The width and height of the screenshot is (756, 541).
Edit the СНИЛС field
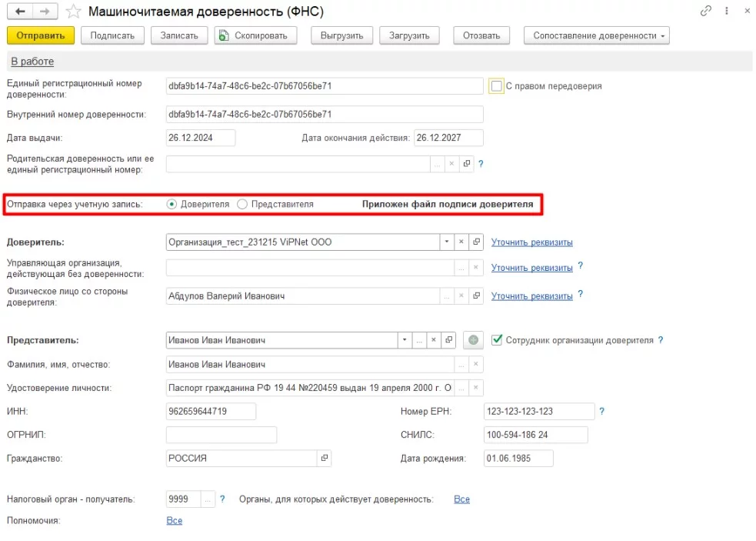pos(536,434)
